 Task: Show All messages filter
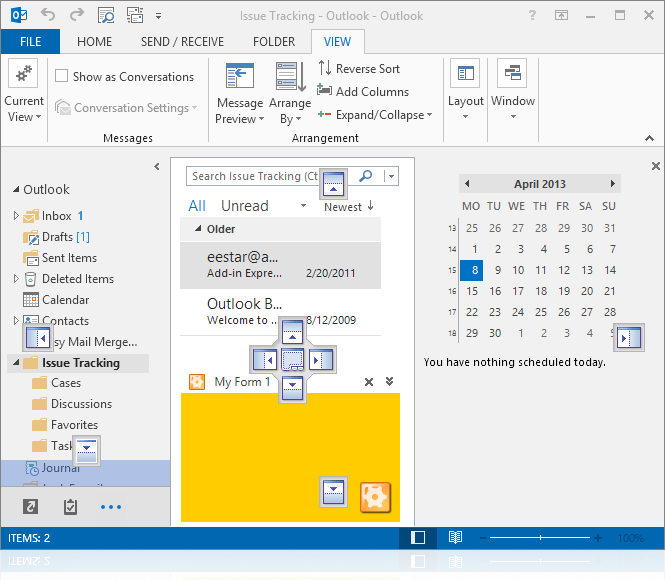(x=197, y=206)
